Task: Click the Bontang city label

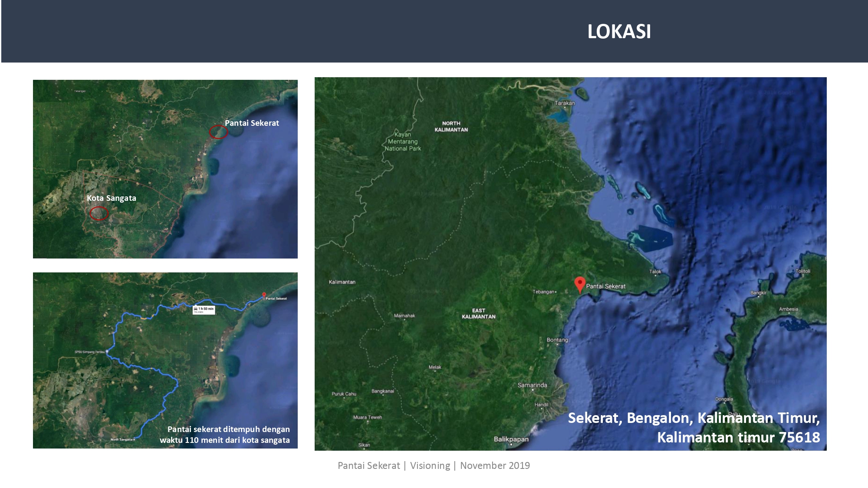Action: coord(557,340)
